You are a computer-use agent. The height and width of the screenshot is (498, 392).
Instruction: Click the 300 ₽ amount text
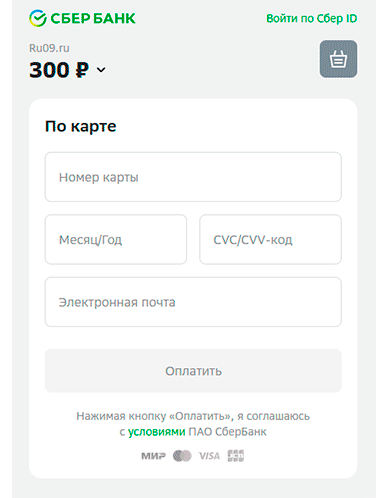[59, 70]
